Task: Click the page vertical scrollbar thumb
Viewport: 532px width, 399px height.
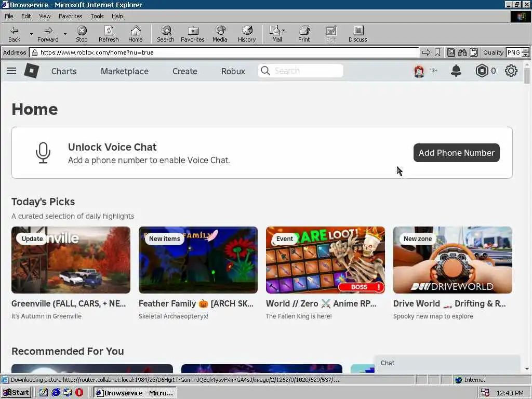Action: pos(527,75)
